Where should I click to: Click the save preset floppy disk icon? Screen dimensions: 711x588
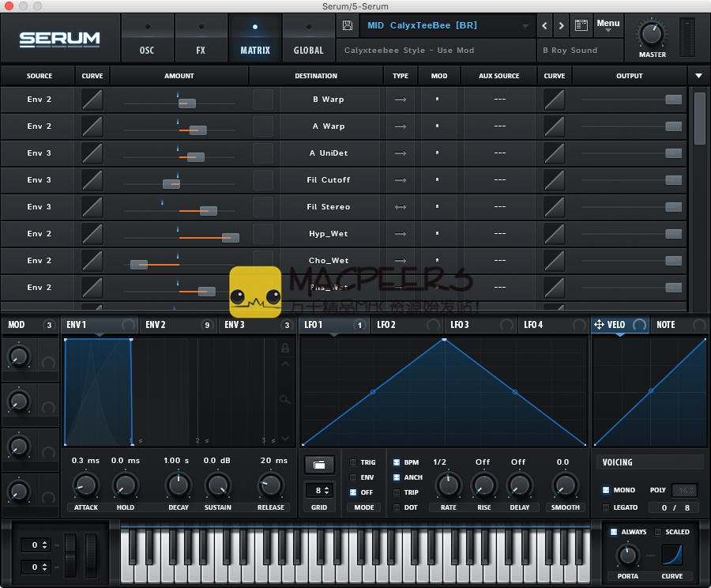pos(348,25)
